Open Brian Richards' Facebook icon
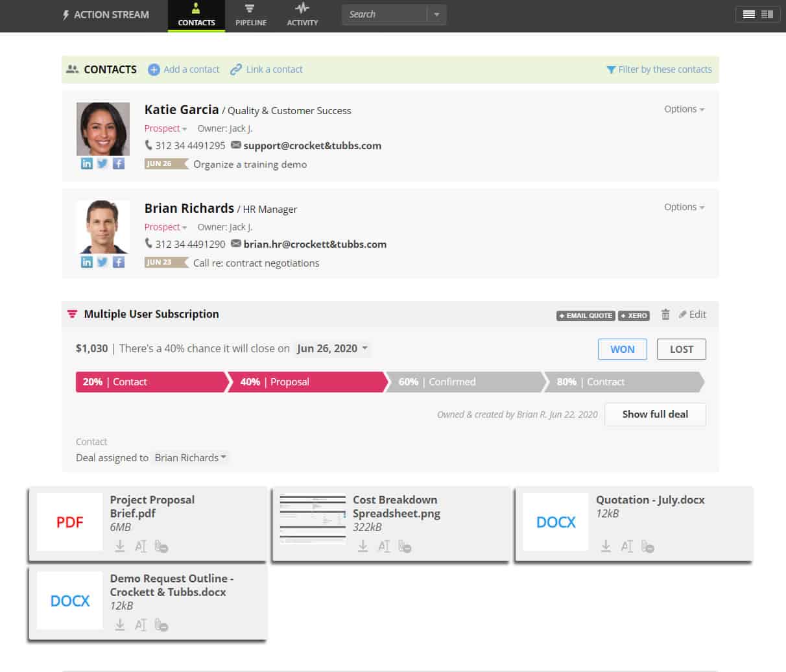This screenshot has height=672, width=786. [x=119, y=262]
